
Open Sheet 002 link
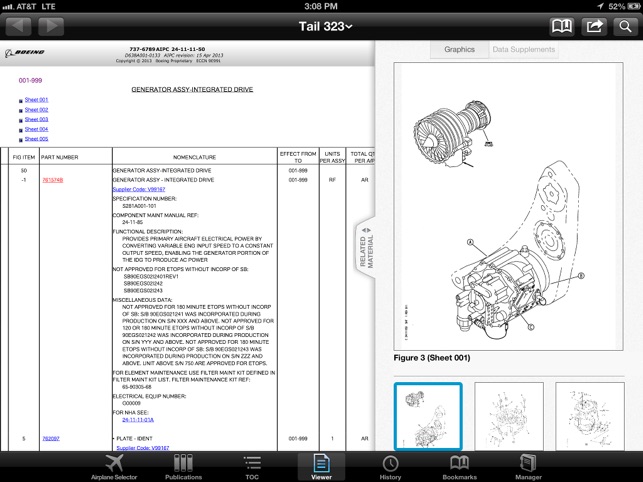pyautogui.click(x=36, y=110)
